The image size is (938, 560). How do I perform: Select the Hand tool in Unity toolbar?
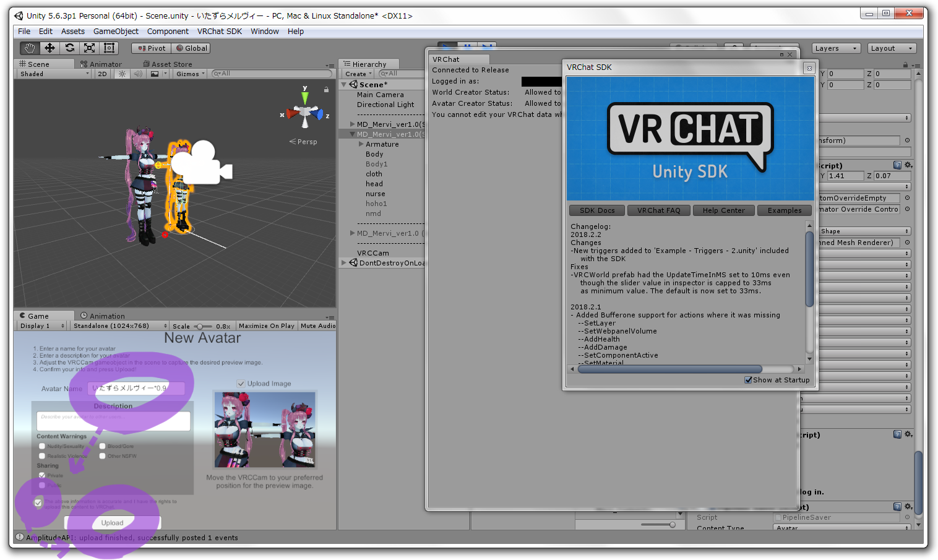(x=30, y=48)
